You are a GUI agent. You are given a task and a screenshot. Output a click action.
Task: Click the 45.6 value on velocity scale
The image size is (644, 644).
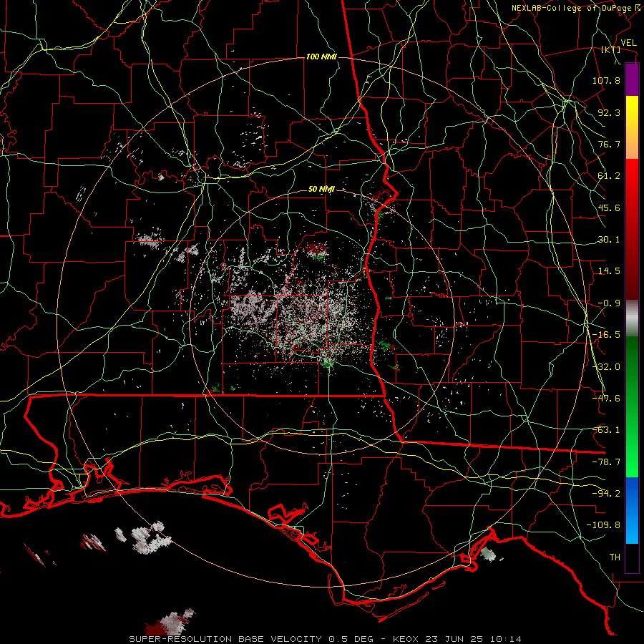[x=609, y=208]
